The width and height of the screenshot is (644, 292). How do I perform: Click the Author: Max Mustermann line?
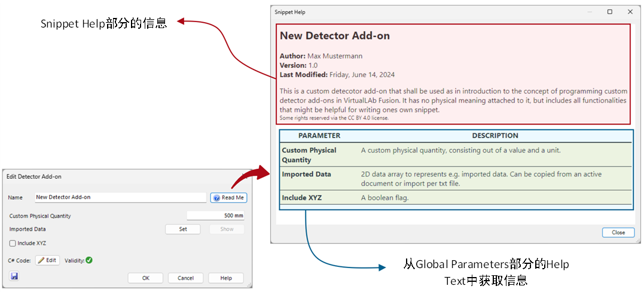(x=321, y=56)
